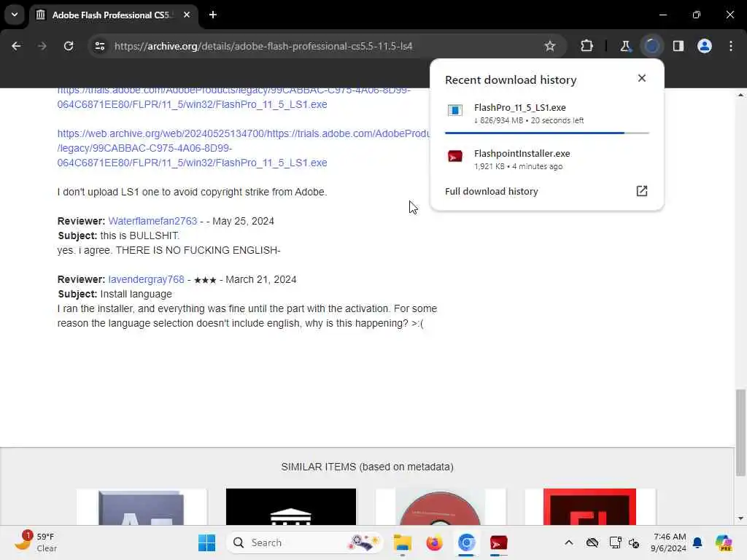Open notifications bell in the taskbar
The width and height of the screenshot is (747, 560).
tap(697, 542)
